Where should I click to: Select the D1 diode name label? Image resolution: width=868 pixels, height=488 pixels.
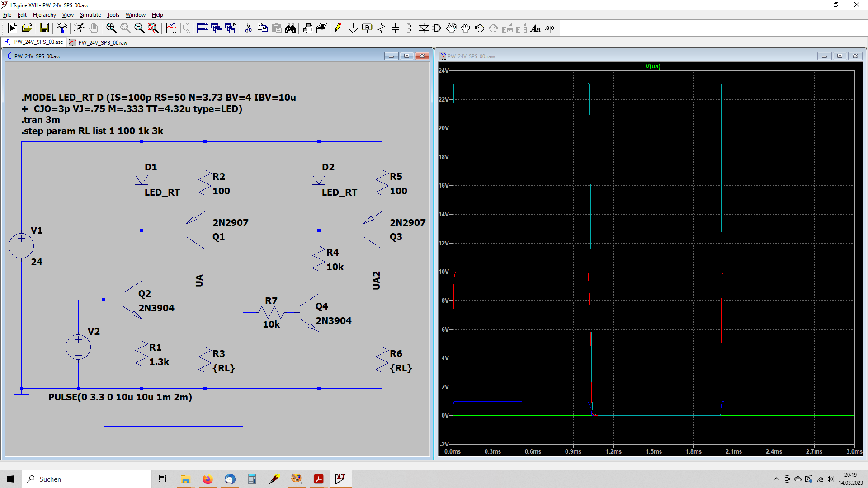point(151,167)
